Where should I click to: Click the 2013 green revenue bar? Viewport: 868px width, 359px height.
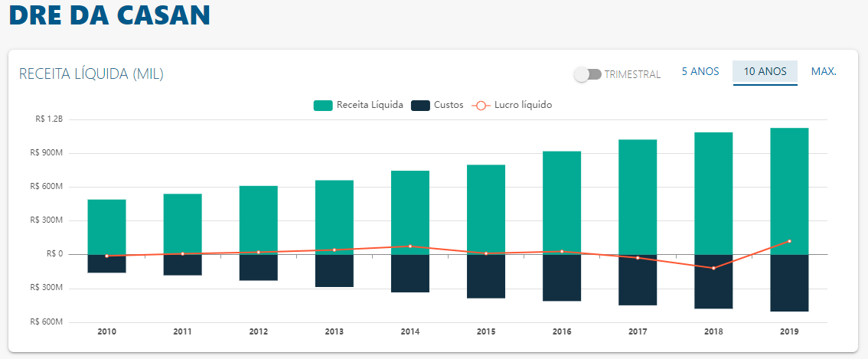coord(334,217)
